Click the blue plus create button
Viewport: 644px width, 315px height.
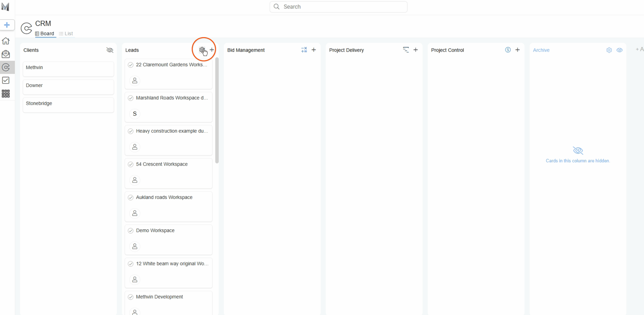pos(7,25)
